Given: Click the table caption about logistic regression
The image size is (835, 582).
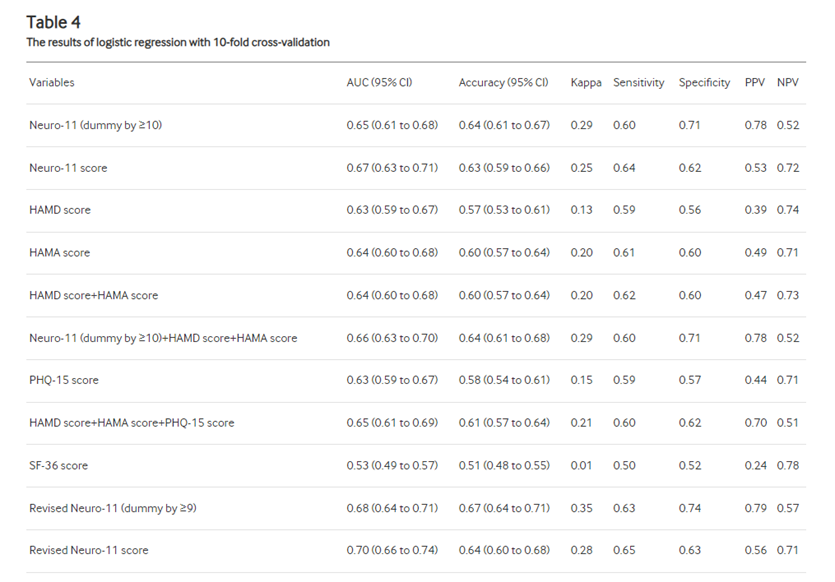Looking at the screenshot, I should 178,42.
